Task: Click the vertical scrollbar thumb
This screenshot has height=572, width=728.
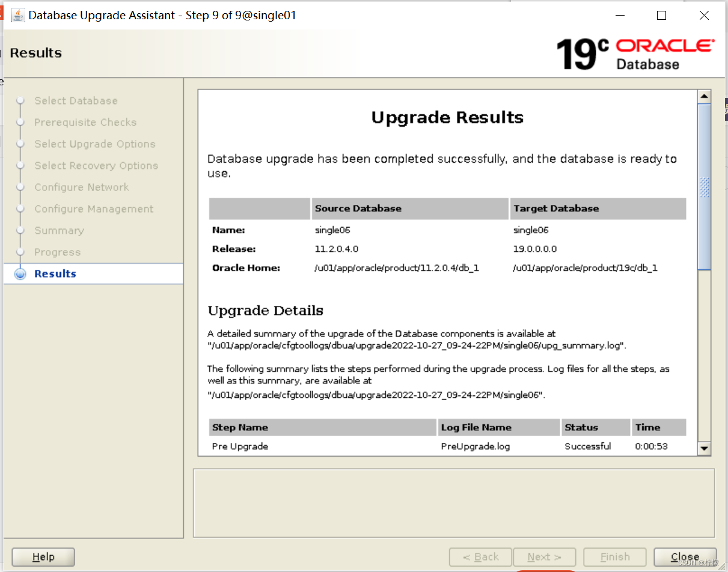Action: point(704,187)
